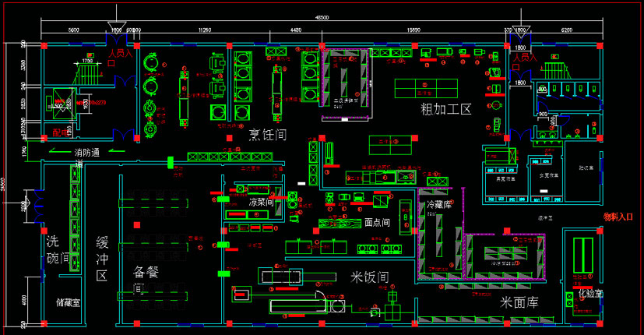Select the 15890 dimension value

413,30
